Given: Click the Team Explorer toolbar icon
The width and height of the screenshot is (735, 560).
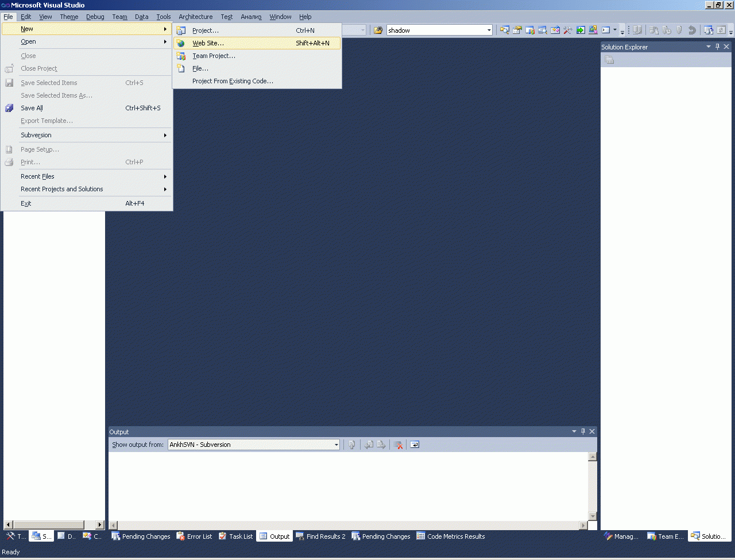Looking at the screenshot, I should click(x=530, y=30).
